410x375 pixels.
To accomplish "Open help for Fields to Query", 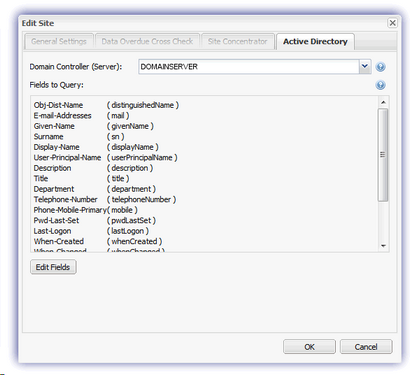I will pyautogui.click(x=380, y=85).
